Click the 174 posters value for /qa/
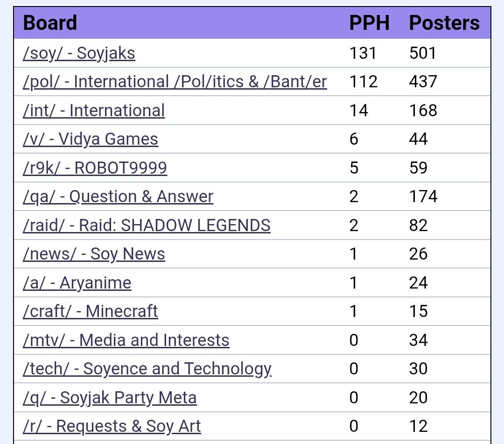This screenshot has height=444, width=504. [x=423, y=197]
